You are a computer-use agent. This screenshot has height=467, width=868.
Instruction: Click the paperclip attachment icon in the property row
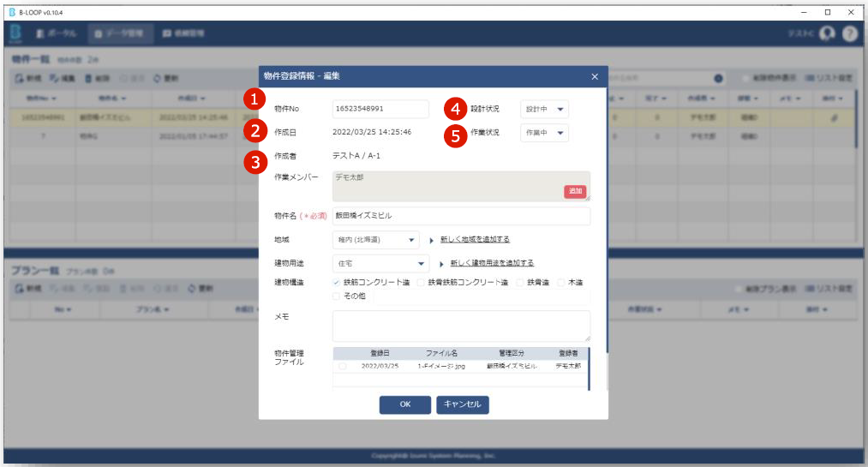tap(835, 118)
